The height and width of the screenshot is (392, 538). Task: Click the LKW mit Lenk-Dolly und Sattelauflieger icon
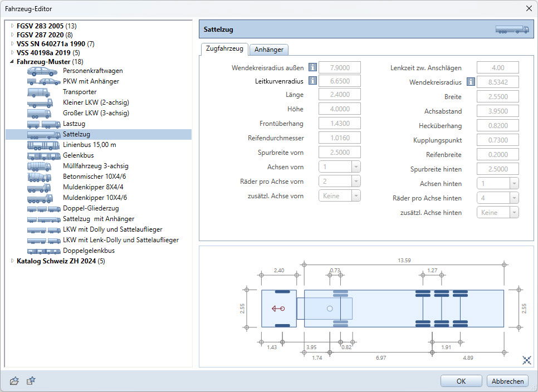click(44, 241)
